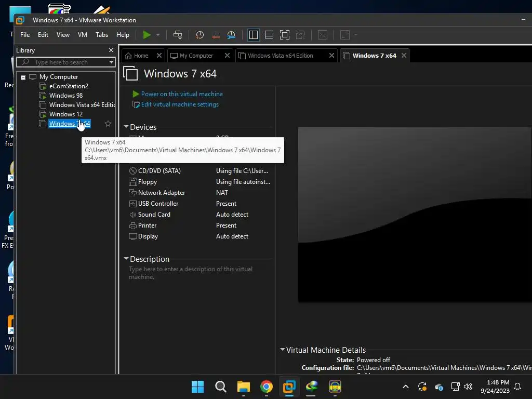
Task: Collapse Virtual Machine Details section
Action: click(x=282, y=350)
